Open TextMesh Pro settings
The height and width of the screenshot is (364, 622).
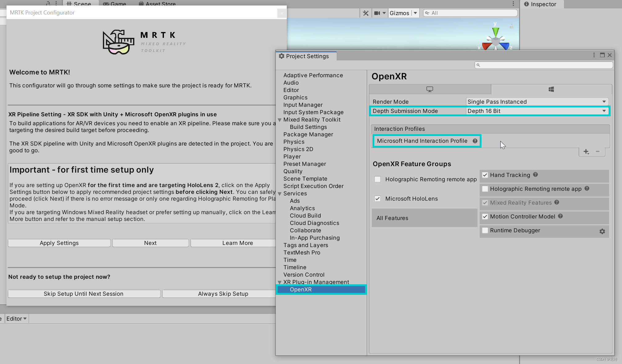(x=302, y=253)
